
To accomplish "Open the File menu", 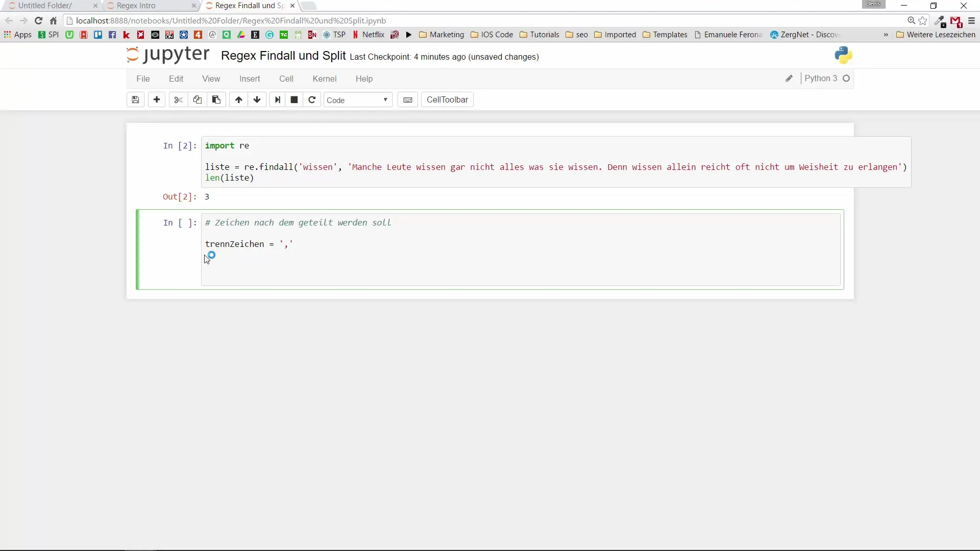I will click(x=143, y=79).
